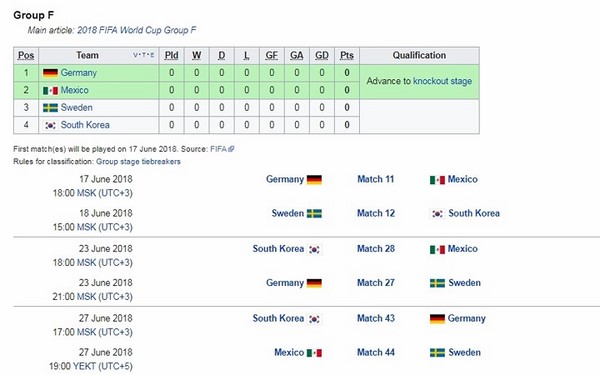Viewport: 600px width, 375px height.
Task: Click the external link icon beside FIFA source
Action: coord(231,149)
